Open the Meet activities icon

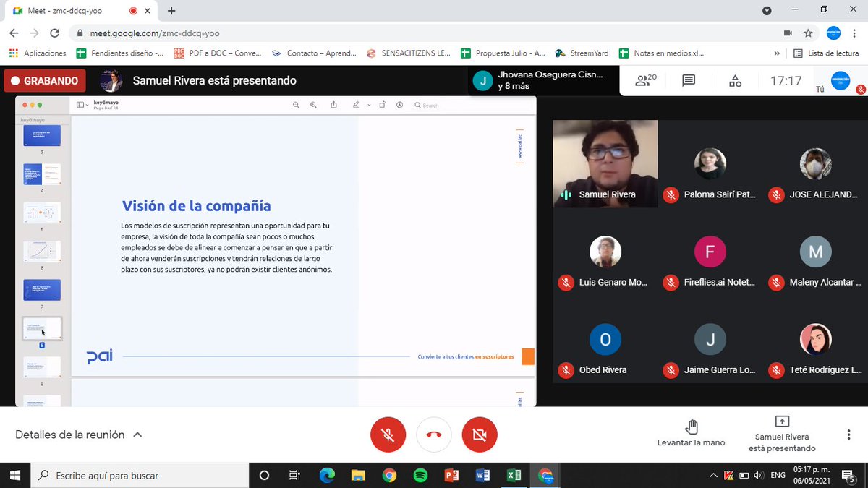(x=735, y=81)
